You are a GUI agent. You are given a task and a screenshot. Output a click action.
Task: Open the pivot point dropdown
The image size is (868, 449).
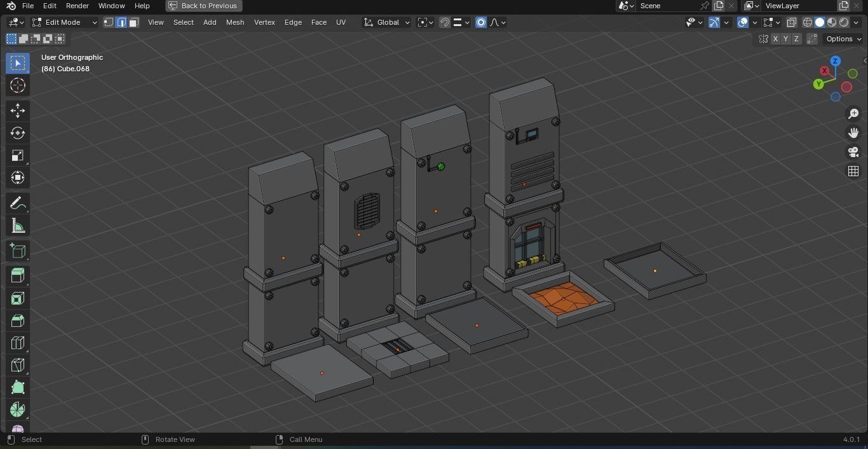tap(425, 22)
